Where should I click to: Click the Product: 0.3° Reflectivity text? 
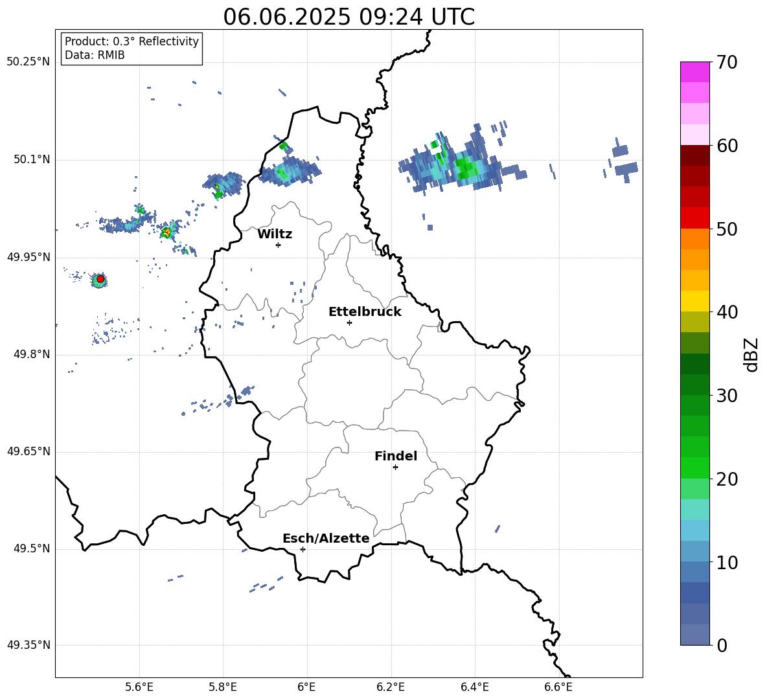point(132,41)
